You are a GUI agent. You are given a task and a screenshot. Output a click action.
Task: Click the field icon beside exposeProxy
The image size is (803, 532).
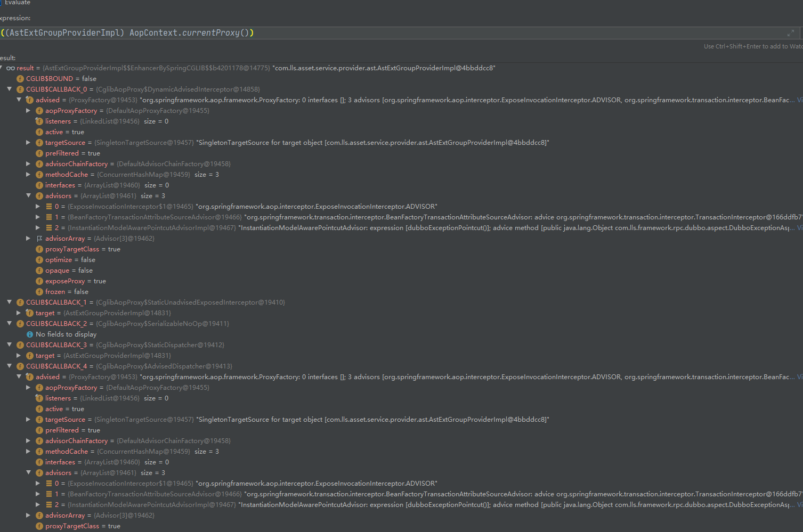[39, 281]
